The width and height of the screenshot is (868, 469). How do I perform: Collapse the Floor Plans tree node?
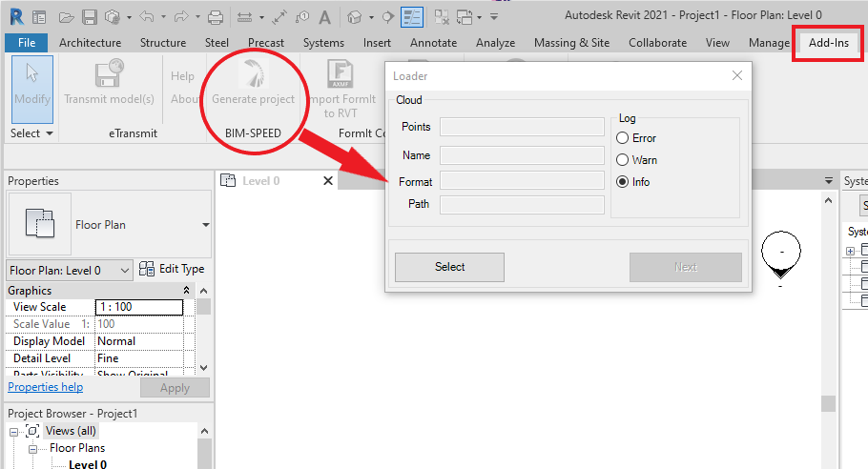click(33, 449)
